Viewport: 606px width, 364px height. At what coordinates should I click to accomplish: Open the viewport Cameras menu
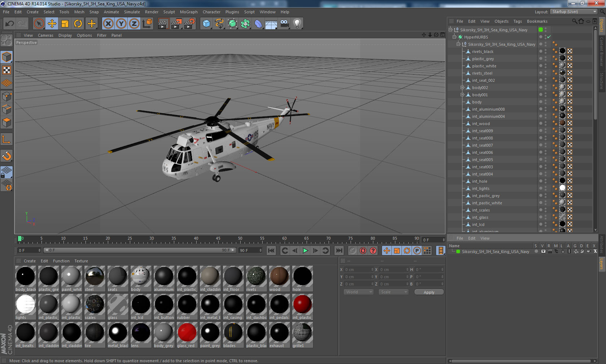[x=45, y=35]
